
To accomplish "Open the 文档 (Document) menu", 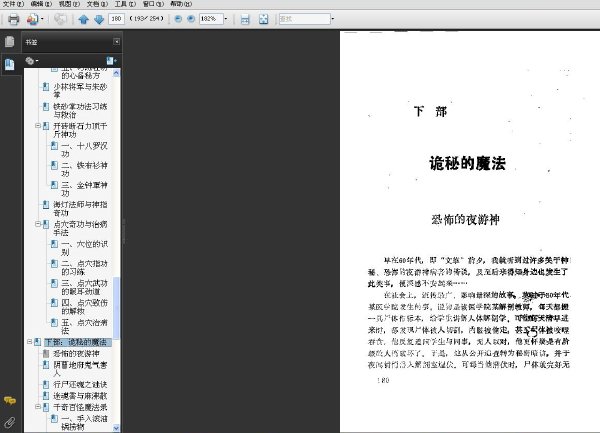I will coord(97,4).
